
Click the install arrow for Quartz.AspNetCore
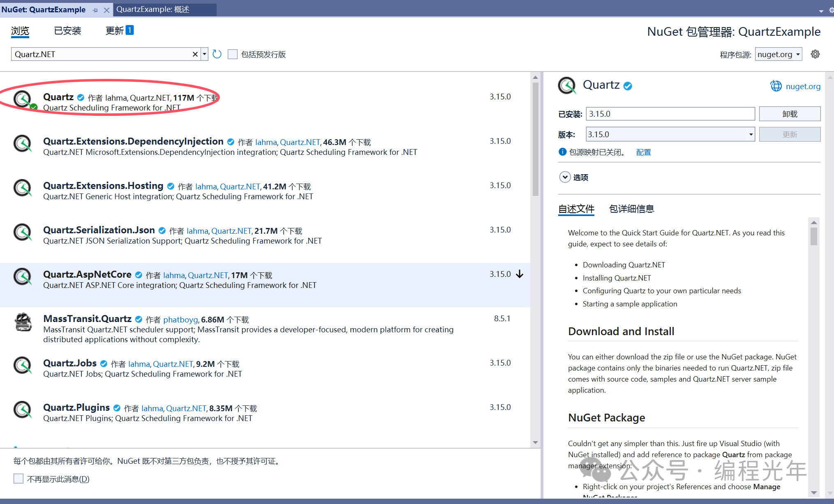click(520, 274)
